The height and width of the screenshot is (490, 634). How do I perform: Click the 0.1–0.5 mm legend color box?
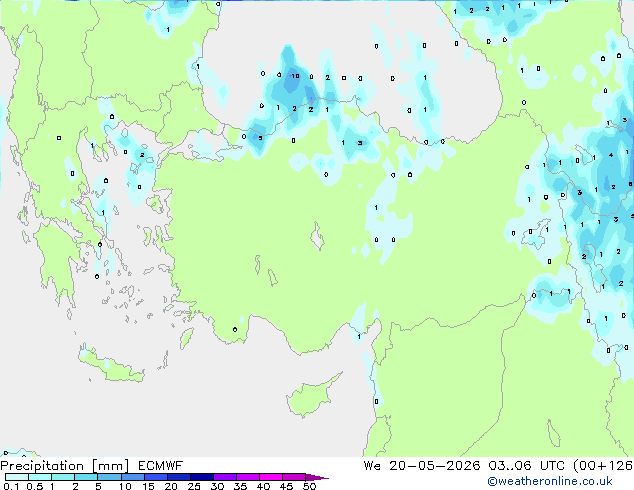[x=17, y=477]
